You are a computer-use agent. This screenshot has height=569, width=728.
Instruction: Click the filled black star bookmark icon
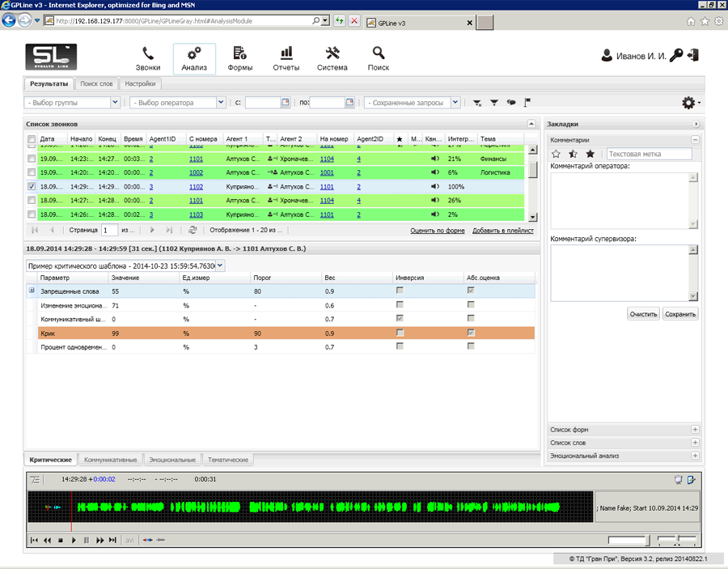590,154
